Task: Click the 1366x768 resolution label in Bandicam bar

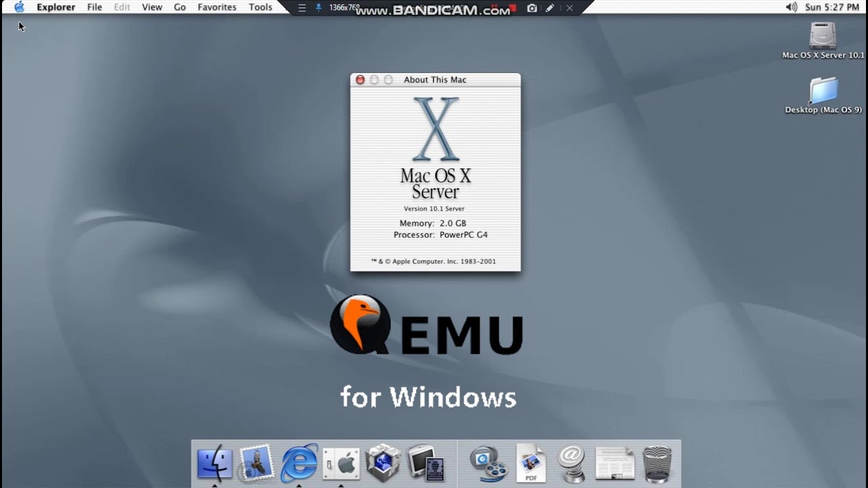Action: (x=344, y=7)
